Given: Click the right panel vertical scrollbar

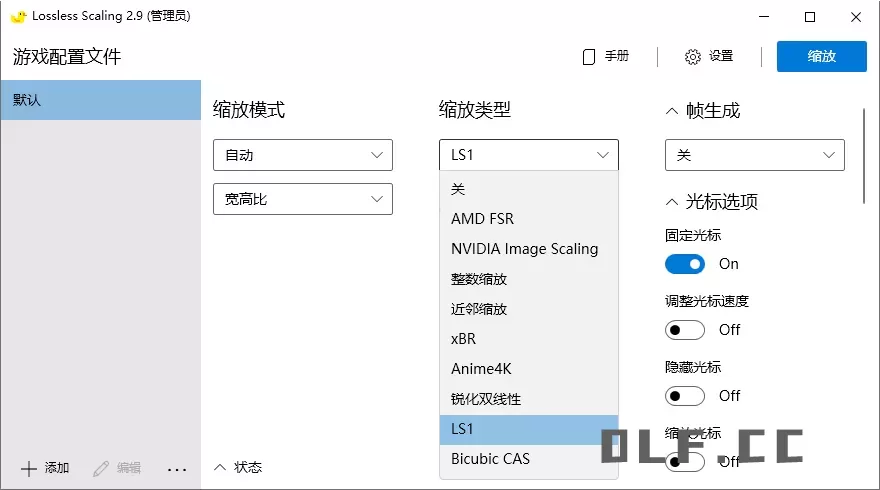Looking at the screenshot, I should click(x=864, y=157).
